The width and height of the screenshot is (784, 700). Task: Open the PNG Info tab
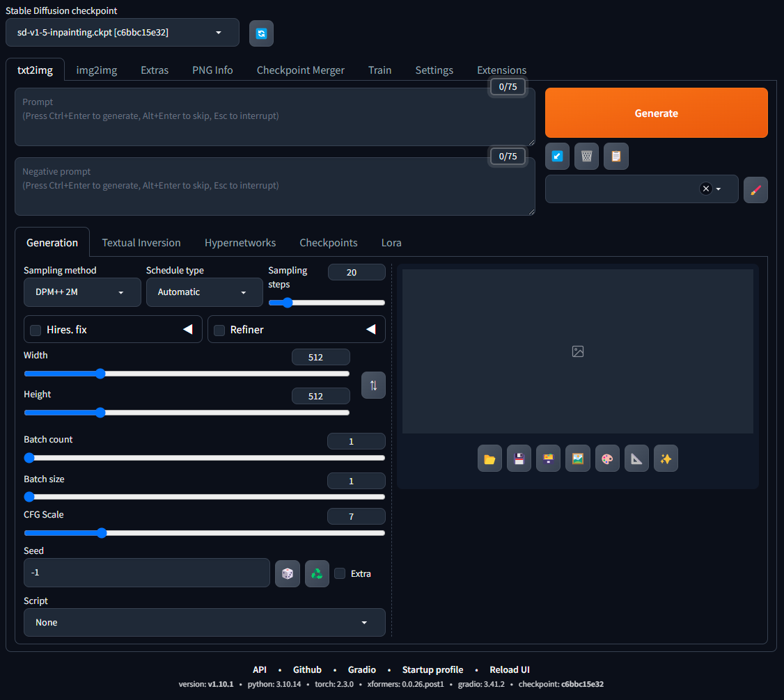coord(212,70)
